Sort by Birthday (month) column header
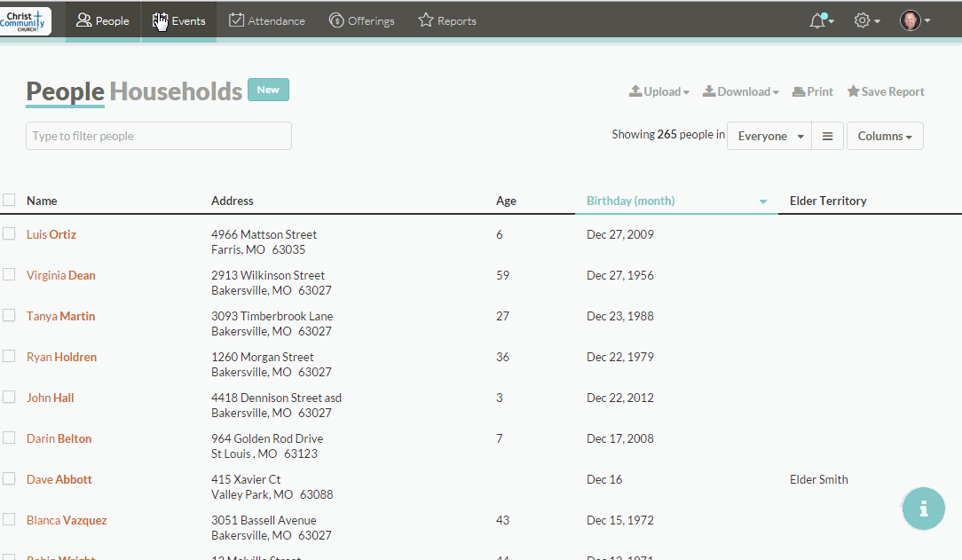This screenshot has width=962, height=560. (x=630, y=201)
